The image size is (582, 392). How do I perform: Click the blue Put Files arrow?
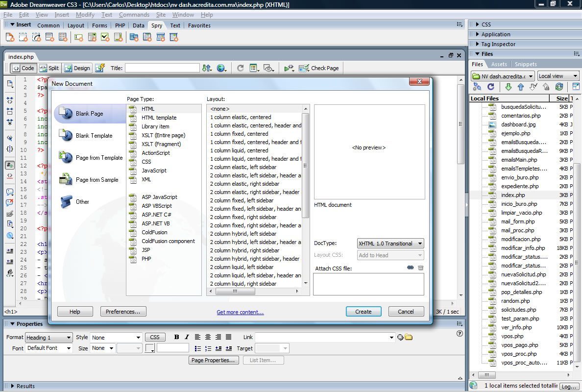pyautogui.click(x=520, y=87)
